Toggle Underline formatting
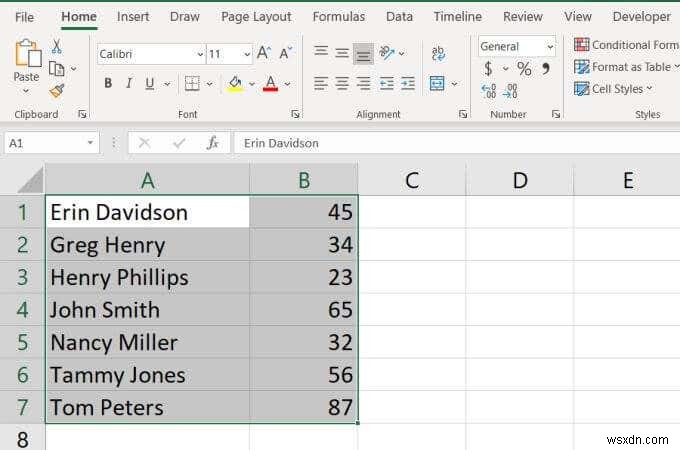Viewport: 680px width, 450px height. click(x=150, y=83)
